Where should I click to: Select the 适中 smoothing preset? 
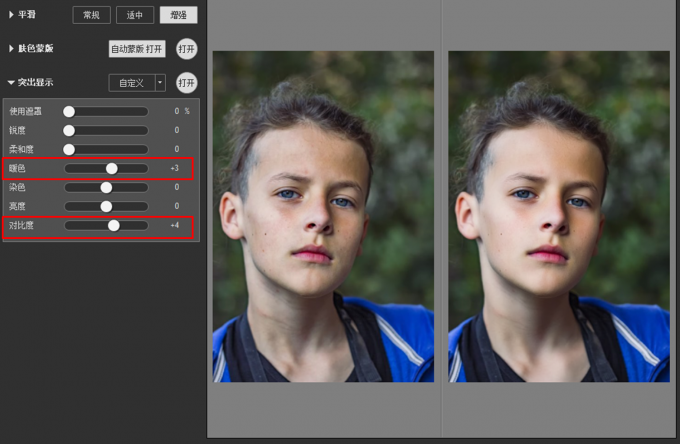[x=134, y=15]
